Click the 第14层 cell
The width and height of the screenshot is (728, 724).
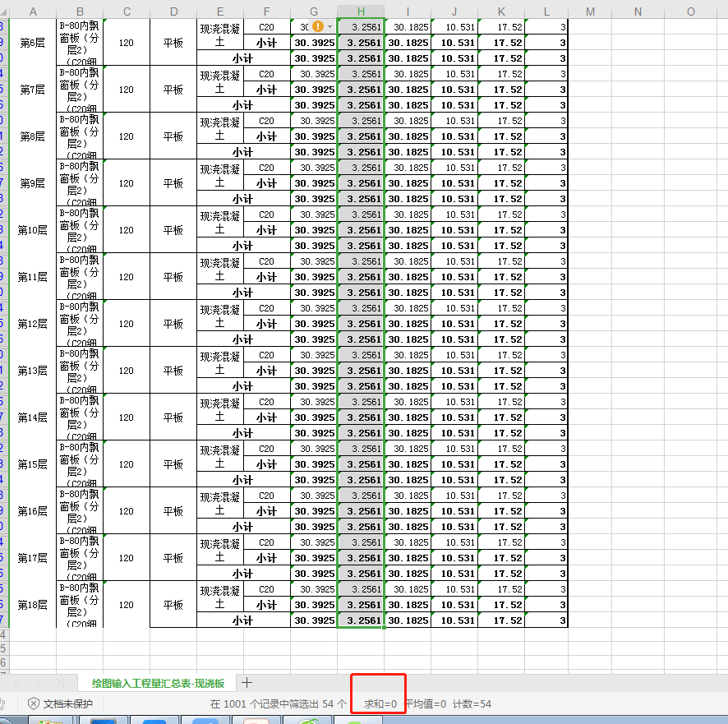(x=33, y=417)
